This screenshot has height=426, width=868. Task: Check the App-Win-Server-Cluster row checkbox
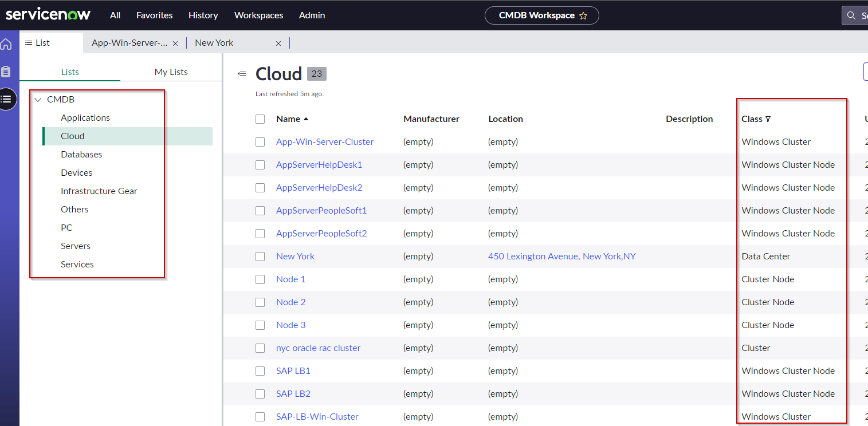pos(260,142)
